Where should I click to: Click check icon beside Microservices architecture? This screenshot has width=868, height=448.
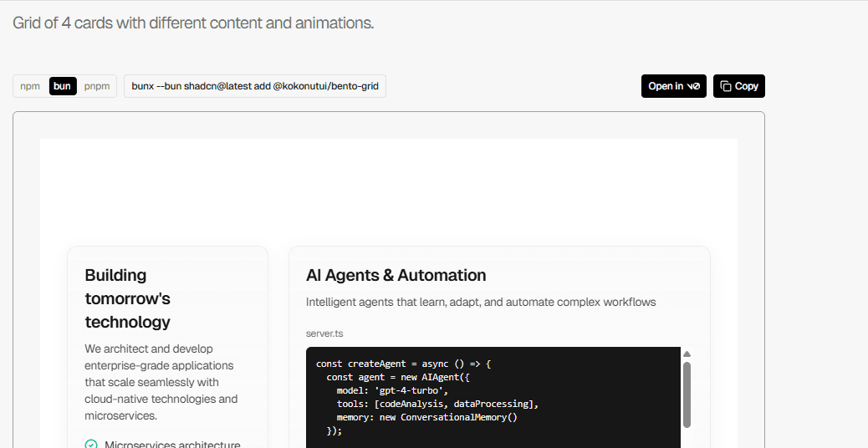pyautogui.click(x=91, y=444)
